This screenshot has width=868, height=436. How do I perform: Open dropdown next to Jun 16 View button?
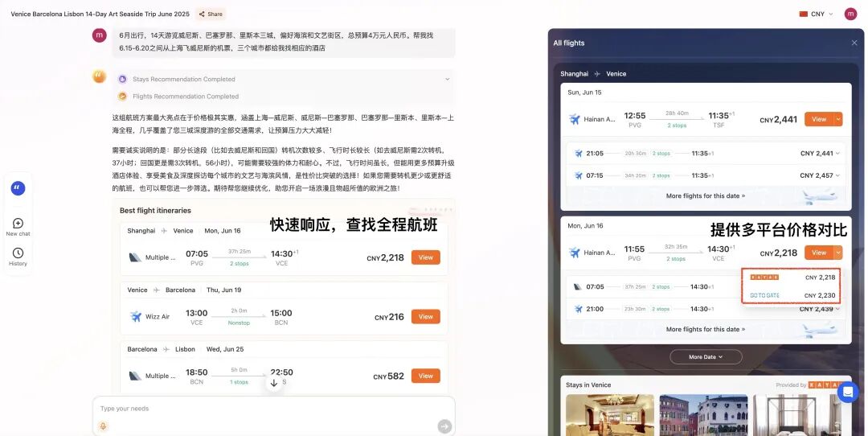point(838,253)
